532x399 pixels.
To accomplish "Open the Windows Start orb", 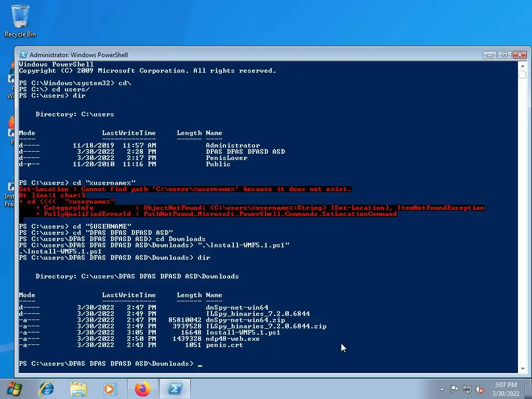I will click(x=14, y=389).
